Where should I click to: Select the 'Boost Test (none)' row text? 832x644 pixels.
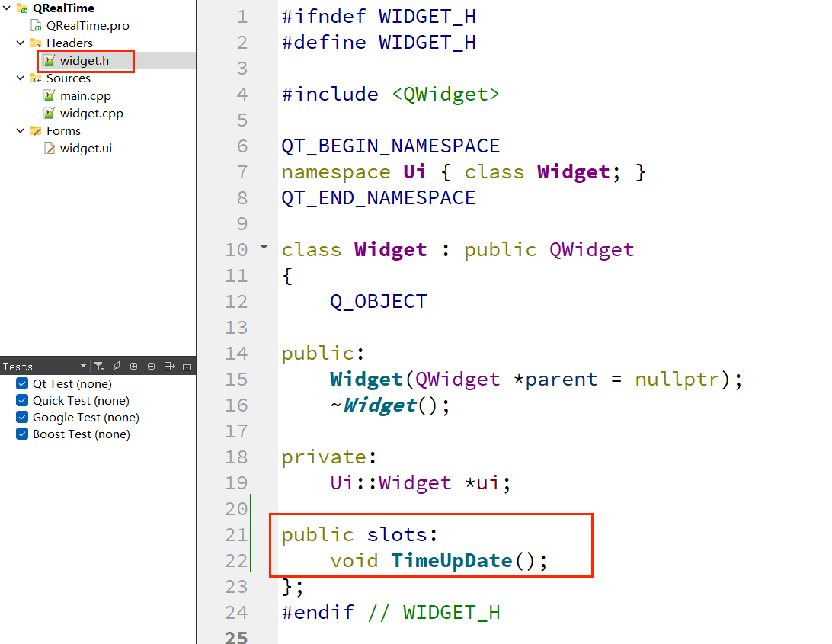click(82, 434)
